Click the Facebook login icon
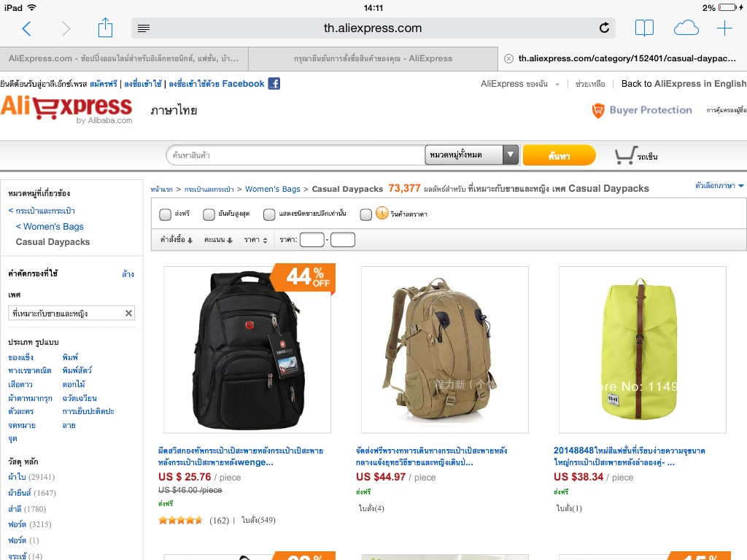747x560 pixels. [x=274, y=84]
